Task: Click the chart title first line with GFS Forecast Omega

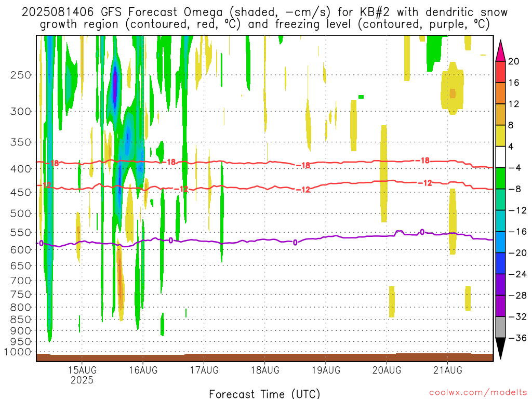Action: (264, 12)
